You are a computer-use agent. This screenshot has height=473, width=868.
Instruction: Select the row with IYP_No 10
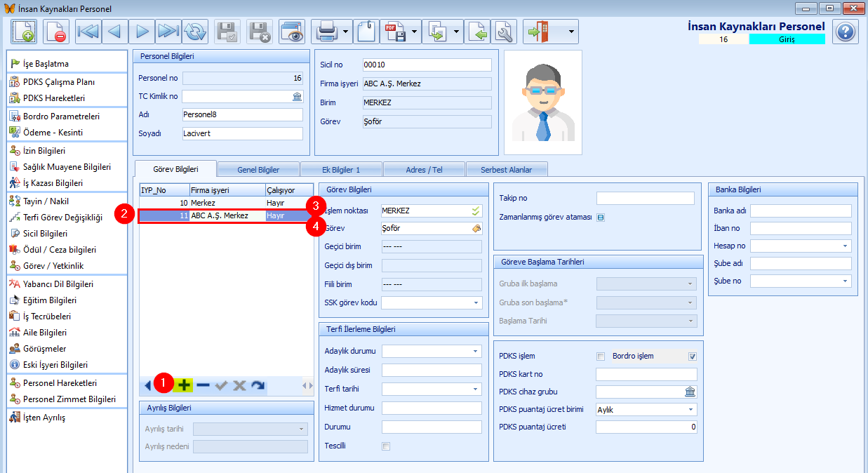tap(226, 203)
